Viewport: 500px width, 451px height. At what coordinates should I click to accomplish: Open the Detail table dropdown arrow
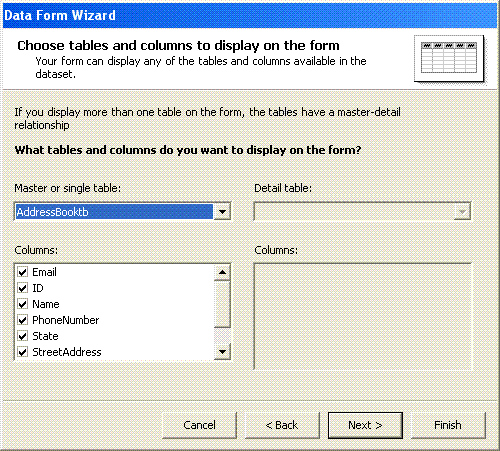tap(462, 212)
